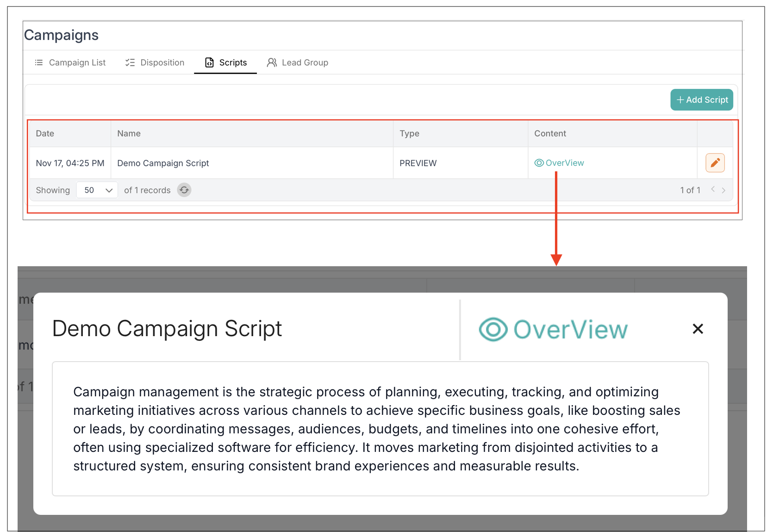773x532 pixels.
Task: Click the large OverView eye icon in popup
Action: click(x=493, y=329)
